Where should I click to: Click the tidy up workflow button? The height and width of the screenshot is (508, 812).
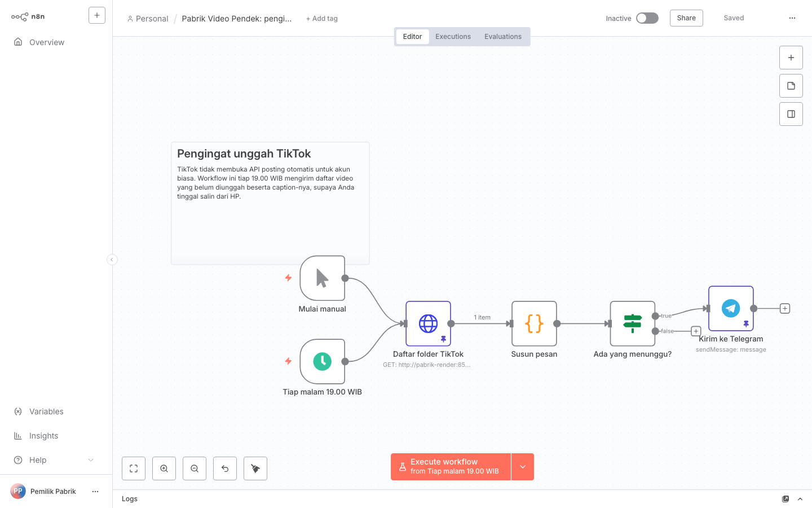click(255, 468)
